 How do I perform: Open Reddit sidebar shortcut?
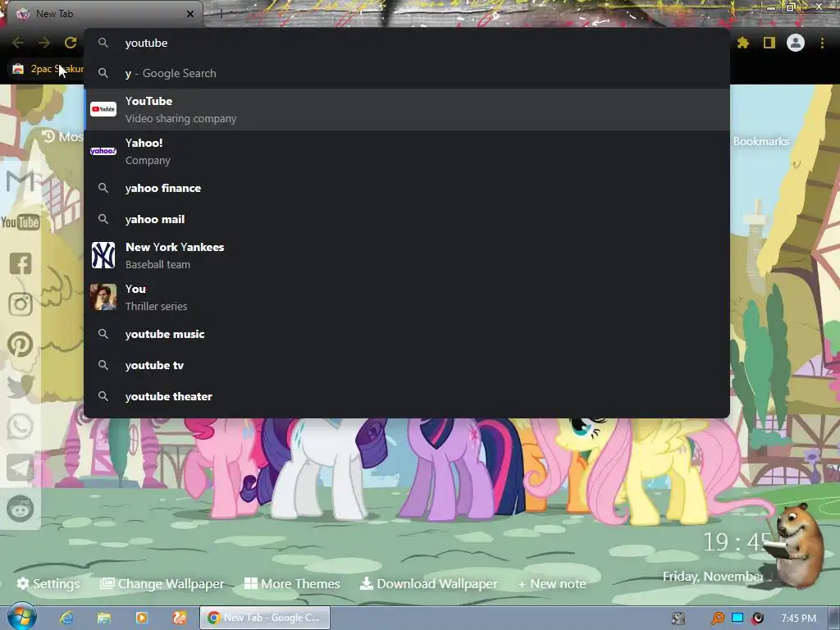click(21, 509)
